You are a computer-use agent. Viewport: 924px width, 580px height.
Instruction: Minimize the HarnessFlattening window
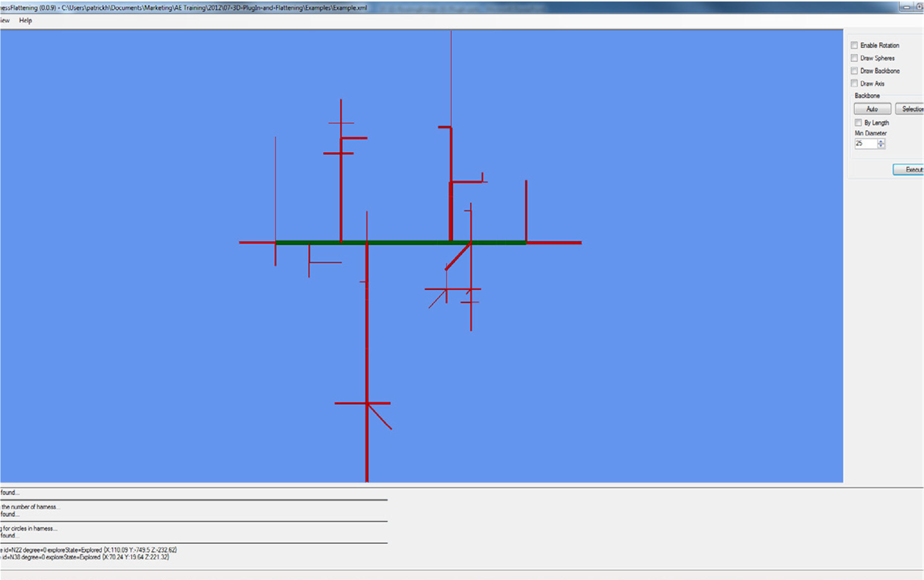click(x=907, y=7)
